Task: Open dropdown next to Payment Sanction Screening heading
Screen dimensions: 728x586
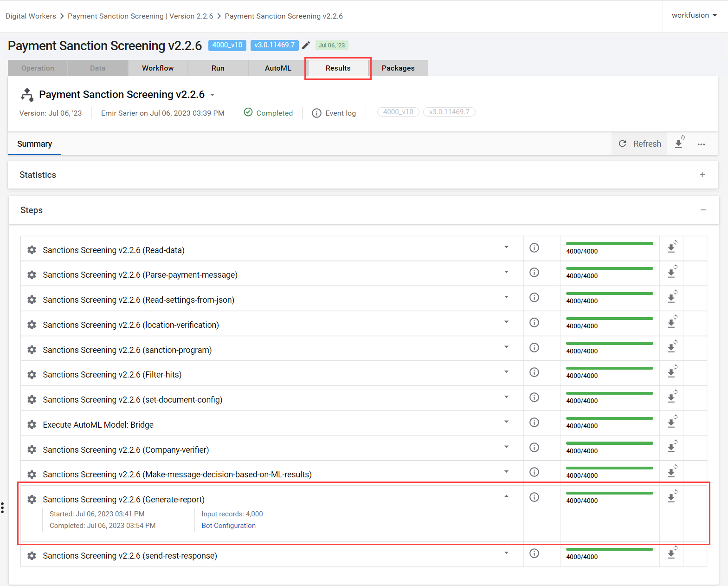Action: point(213,95)
